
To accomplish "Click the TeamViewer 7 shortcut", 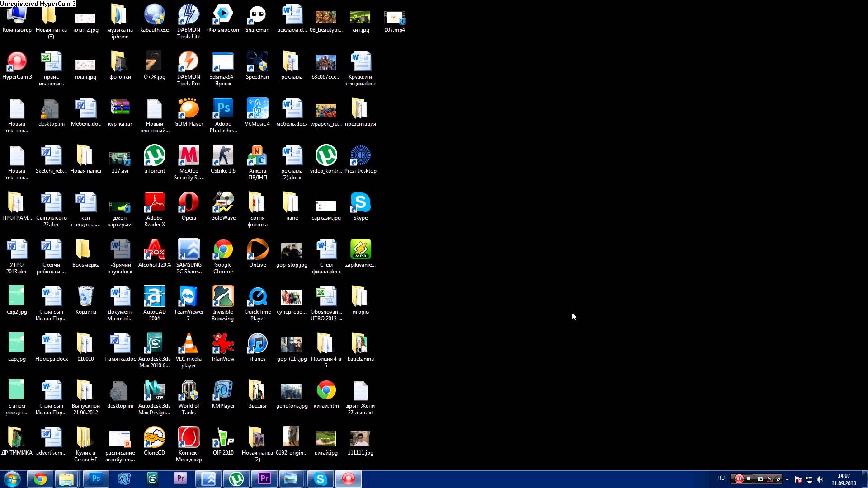I will point(189,304).
